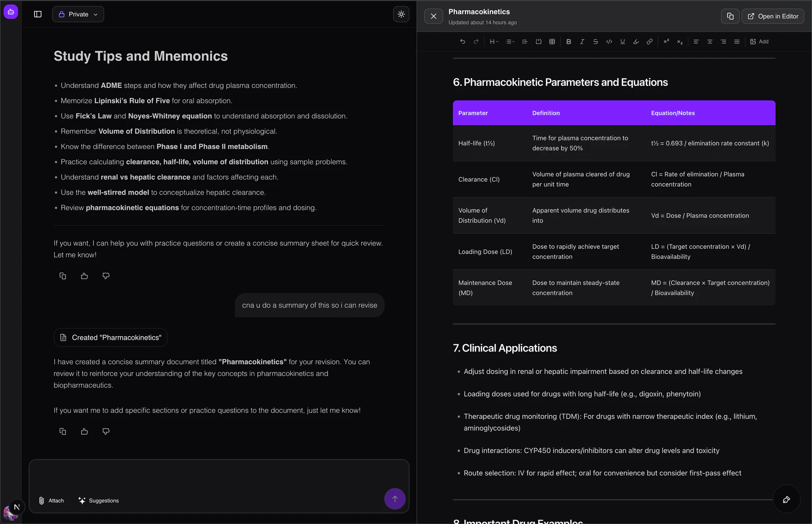Expand the list style dropdown
The image size is (812, 524).
point(509,41)
